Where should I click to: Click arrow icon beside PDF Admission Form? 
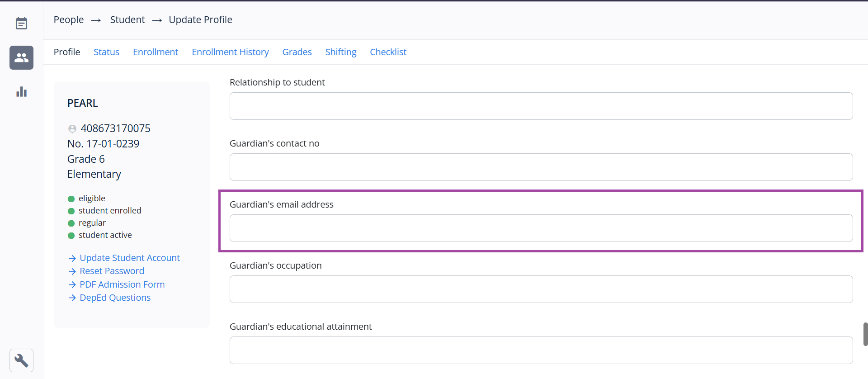pos(72,285)
